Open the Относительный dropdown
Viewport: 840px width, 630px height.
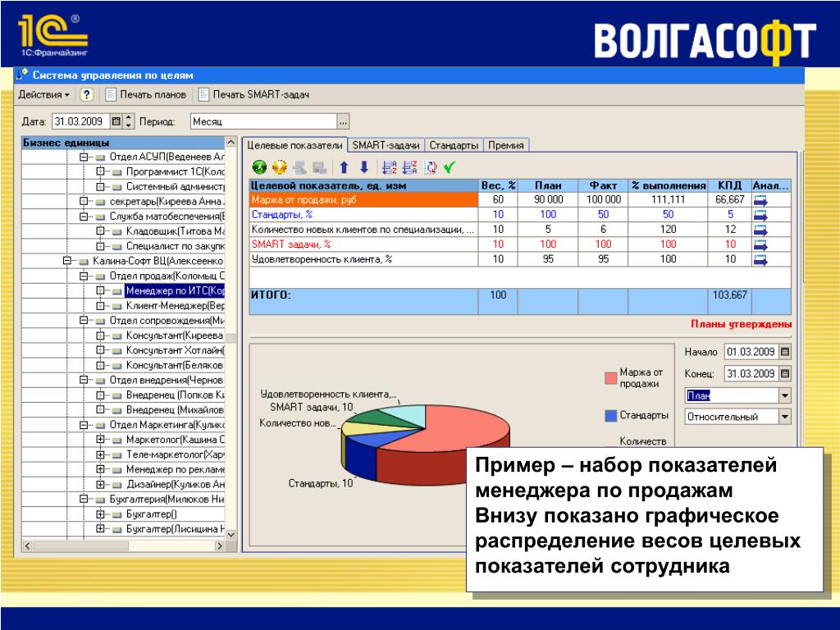click(x=785, y=417)
